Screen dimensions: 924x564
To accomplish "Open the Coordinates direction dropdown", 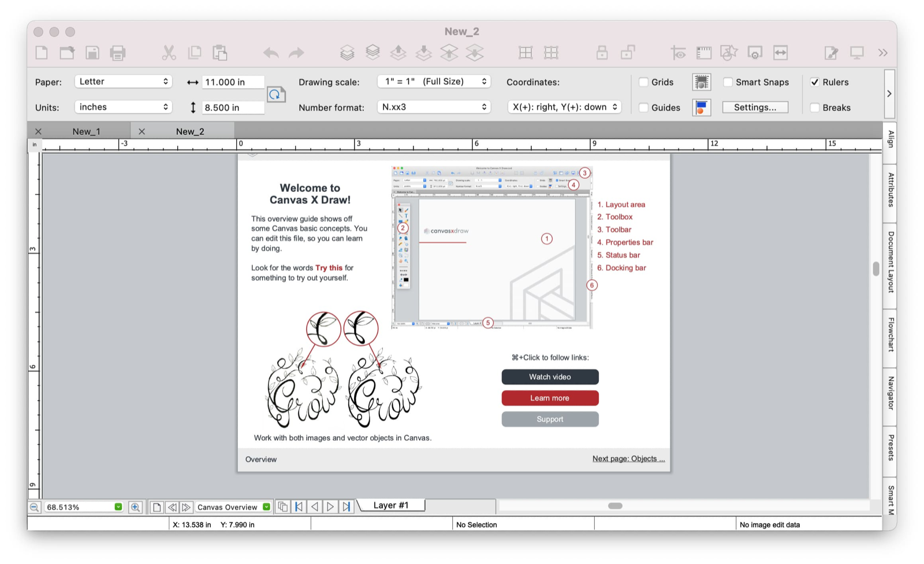I will click(x=564, y=107).
